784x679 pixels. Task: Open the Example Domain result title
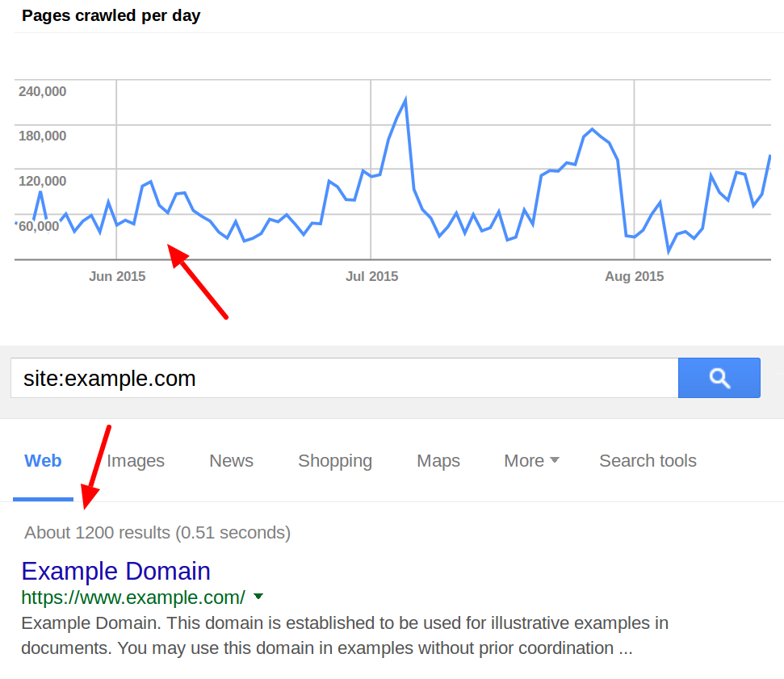coord(115,571)
